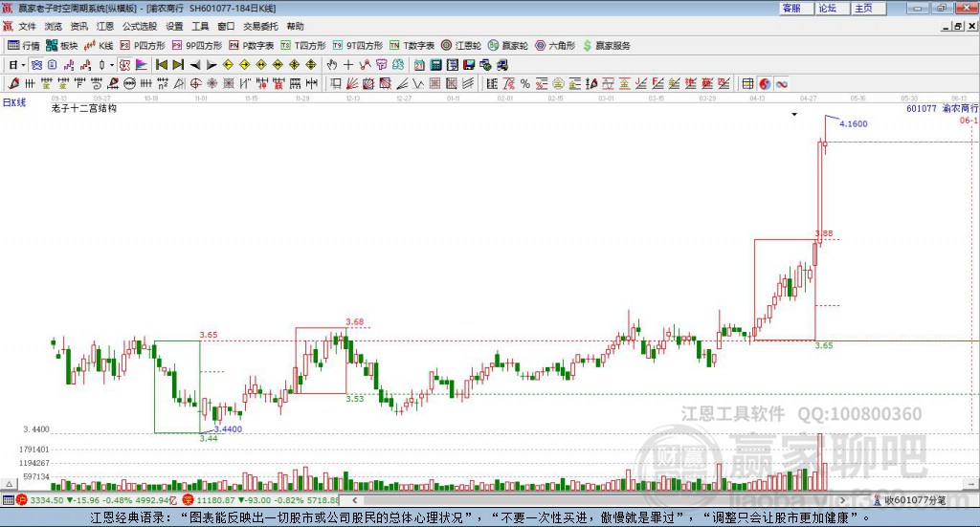The height and width of the screenshot is (527, 980).
Task: Toggle the red-blue yin-yang icon
Action: (x=765, y=83)
